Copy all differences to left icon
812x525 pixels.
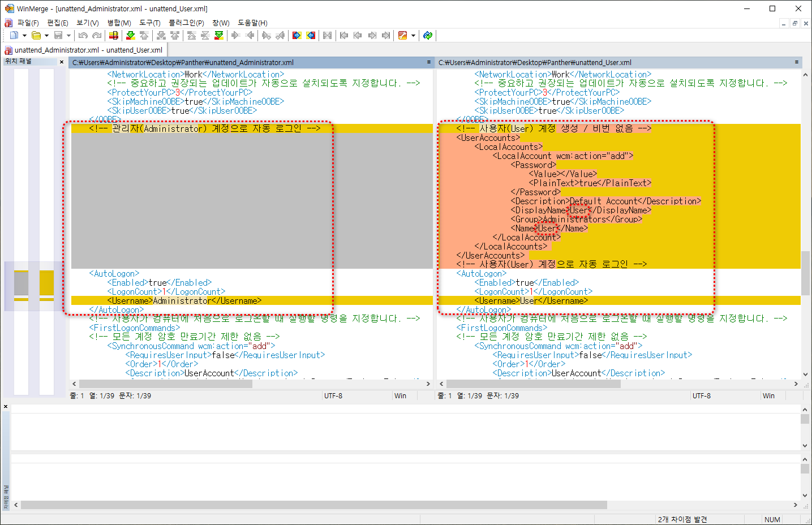tap(311, 35)
